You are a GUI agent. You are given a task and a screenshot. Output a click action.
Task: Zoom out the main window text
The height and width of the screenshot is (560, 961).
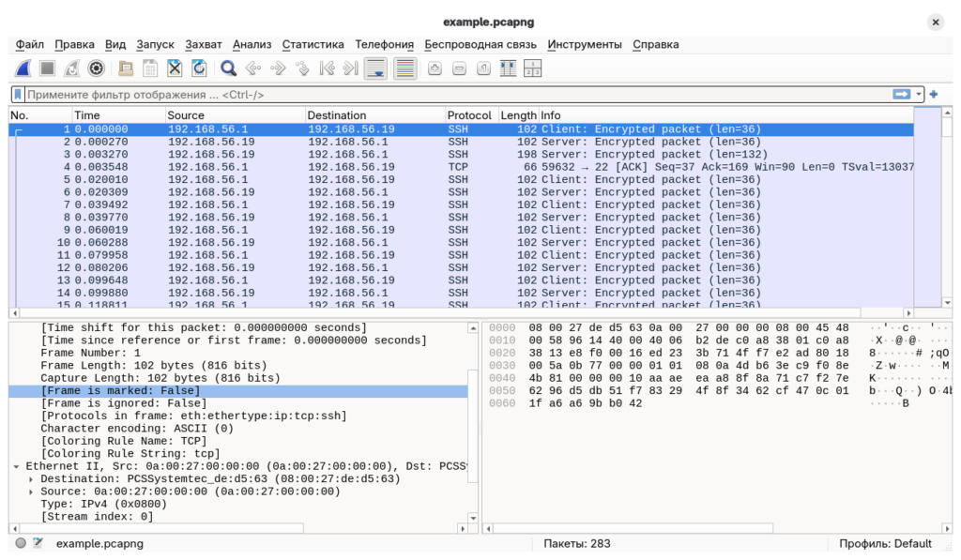pos(459,68)
